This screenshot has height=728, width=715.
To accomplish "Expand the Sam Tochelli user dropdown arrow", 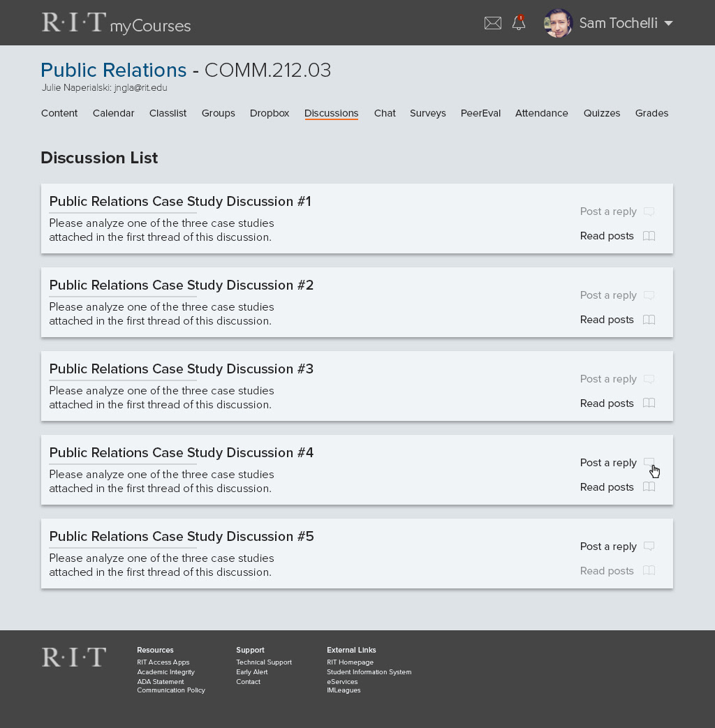I will click(668, 23).
